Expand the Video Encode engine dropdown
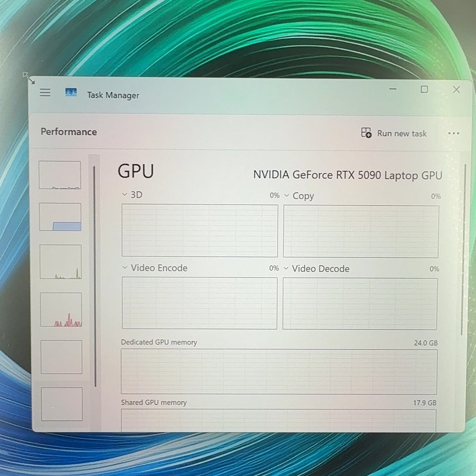The height and width of the screenshot is (476, 476). click(125, 268)
